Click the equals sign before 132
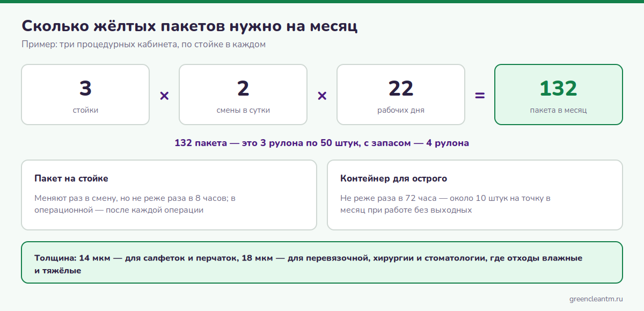Viewport: 644px width, 311px height. click(480, 96)
